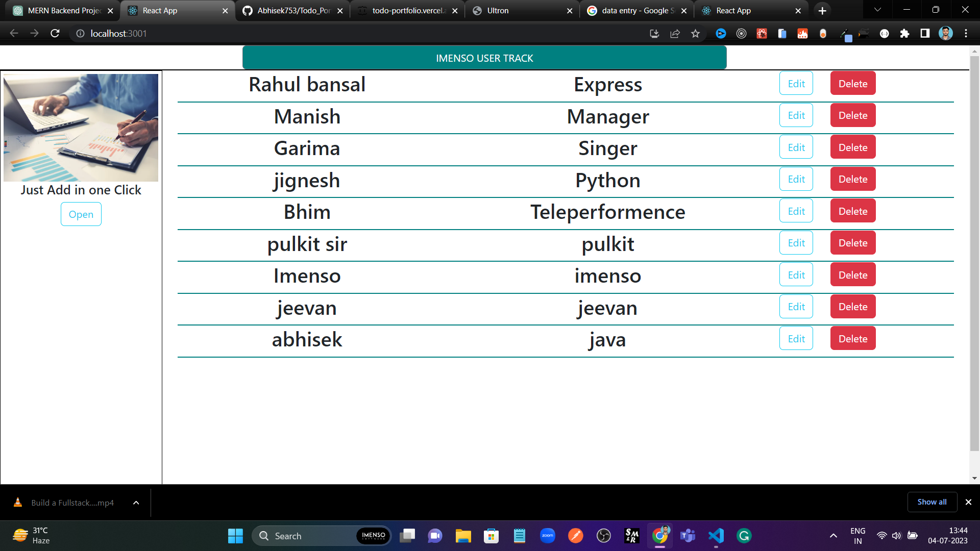Bookmark this page using the star icon
980x551 pixels.
click(695, 34)
